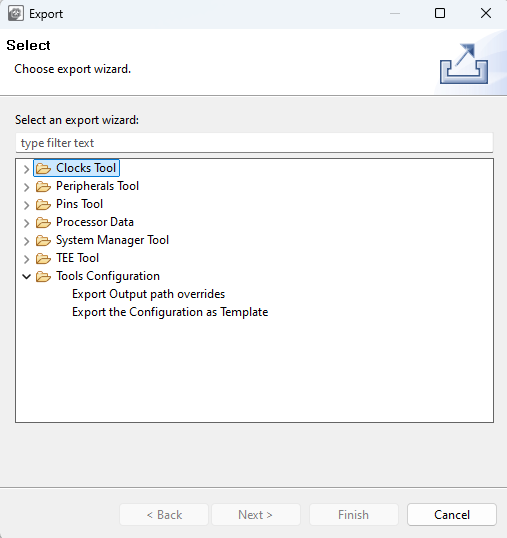The height and width of the screenshot is (538, 507).
Task: Expand the Clocks Tool tree node
Action: pos(26,169)
